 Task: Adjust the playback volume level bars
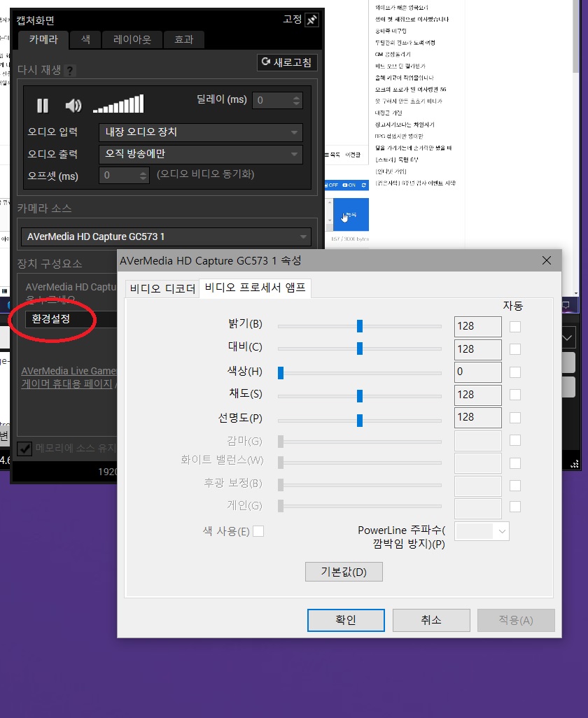coord(118,104)
